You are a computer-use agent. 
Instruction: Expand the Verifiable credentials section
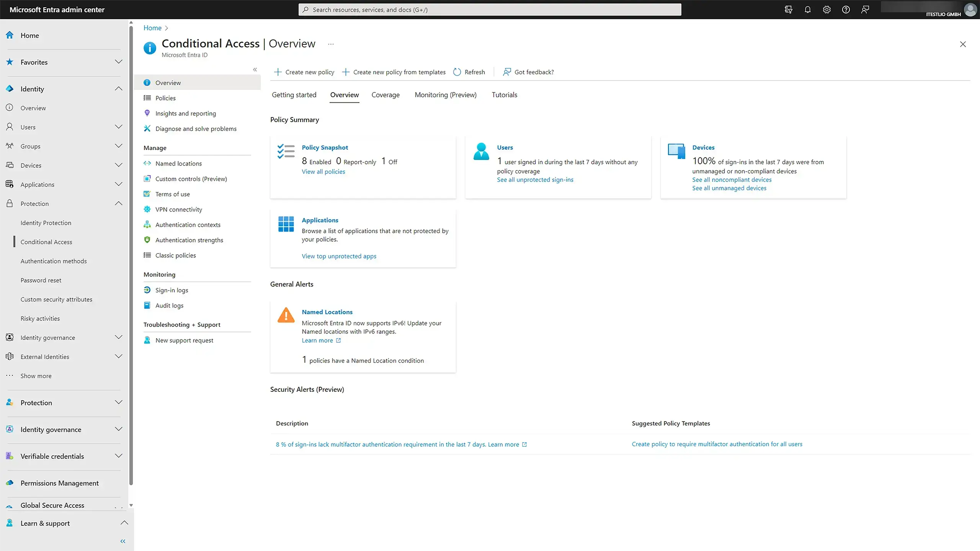[x=119, y=456]
